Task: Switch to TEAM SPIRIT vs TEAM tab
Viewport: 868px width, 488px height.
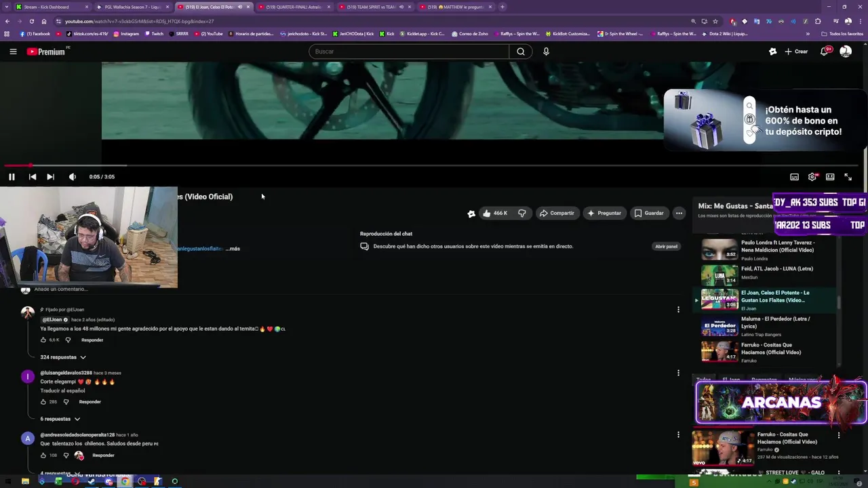Action: (374, 7)
